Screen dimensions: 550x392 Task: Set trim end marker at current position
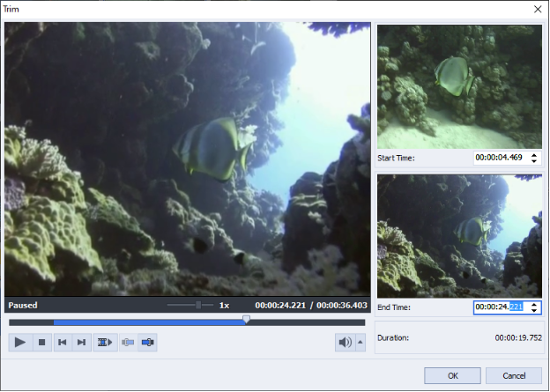[148, 343]
